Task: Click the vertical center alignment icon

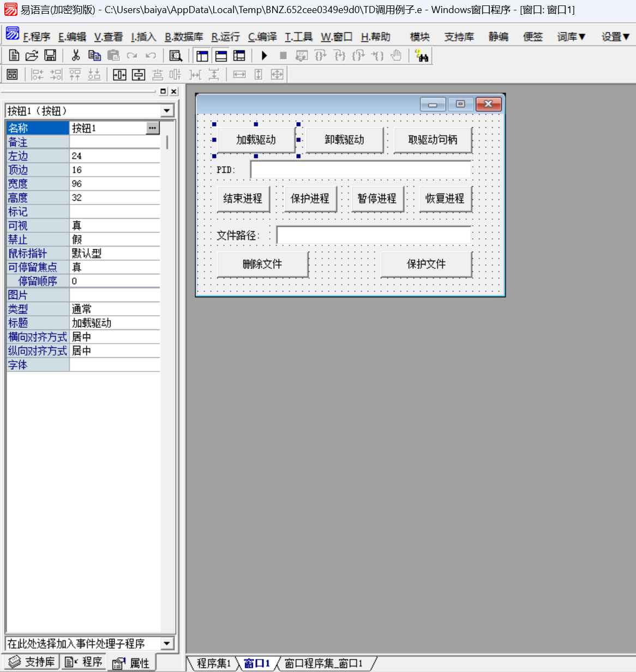Action: point(138,74)
